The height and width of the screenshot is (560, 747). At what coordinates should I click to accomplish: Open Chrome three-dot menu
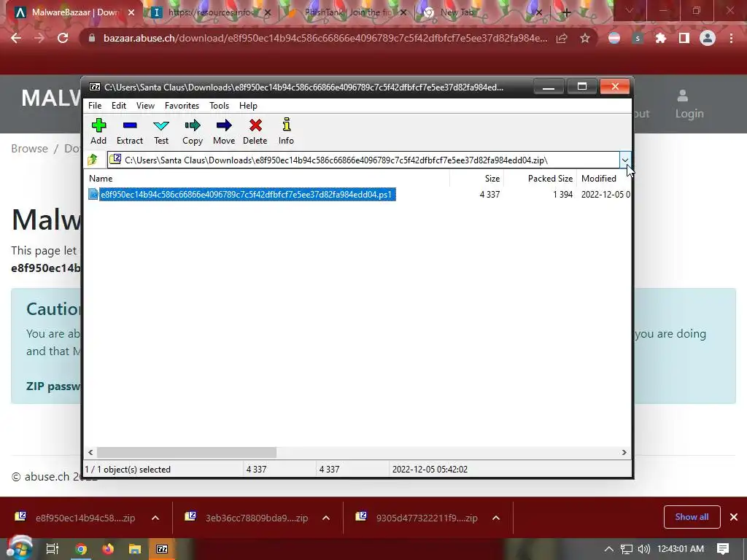(x=731, y=38)
